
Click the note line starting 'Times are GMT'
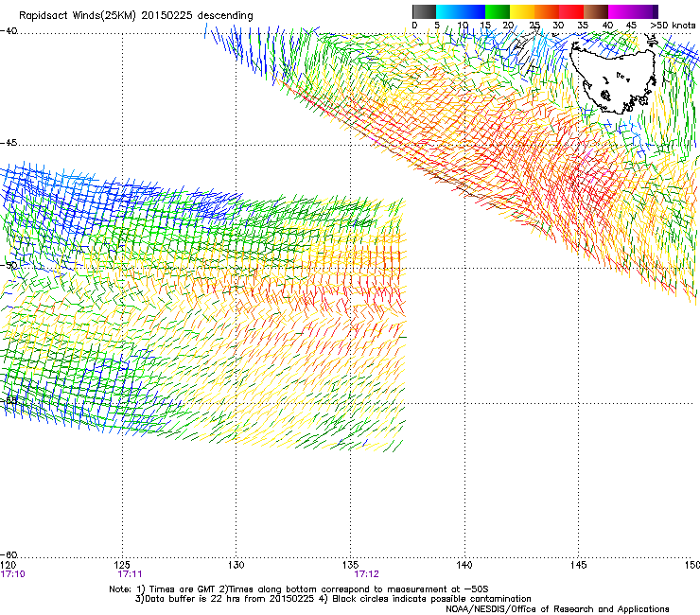(299, 589)
